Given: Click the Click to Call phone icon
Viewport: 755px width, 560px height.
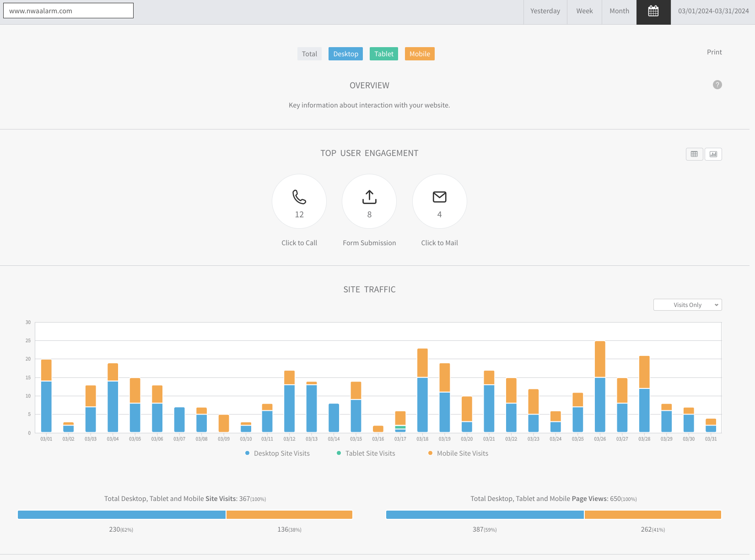Looking at the screenshot, I should pyautogui.click(x=299, y=197).
